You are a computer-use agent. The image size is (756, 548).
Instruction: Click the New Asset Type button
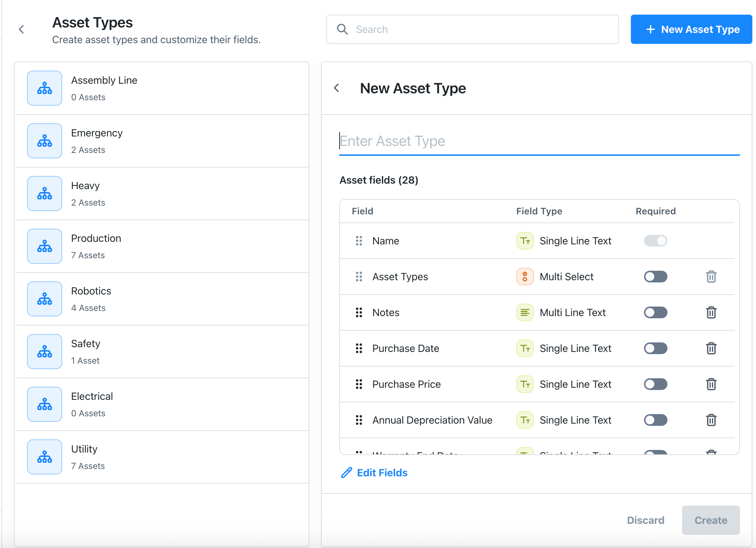(x=691, y=29)
